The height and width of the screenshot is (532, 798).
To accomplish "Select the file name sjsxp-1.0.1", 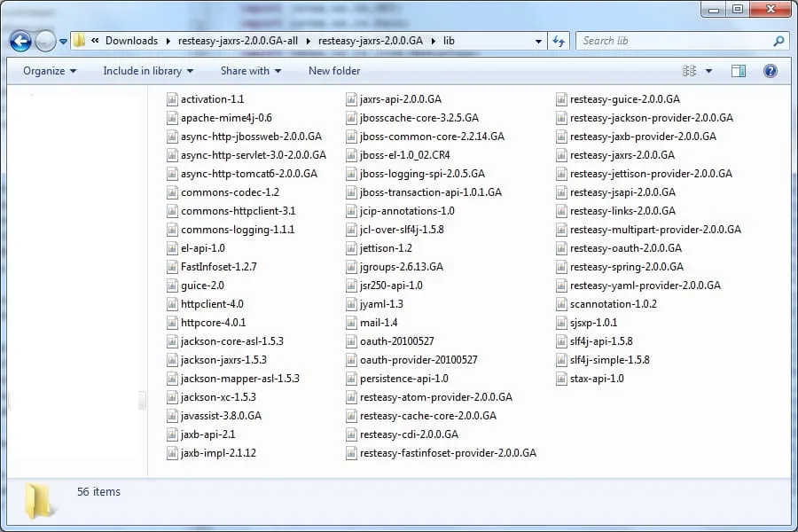I will 593,323.
